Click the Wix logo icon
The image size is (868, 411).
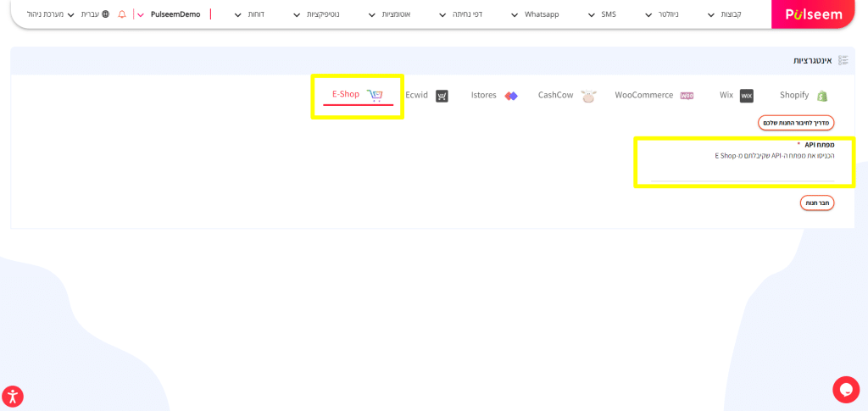point(747,96)
